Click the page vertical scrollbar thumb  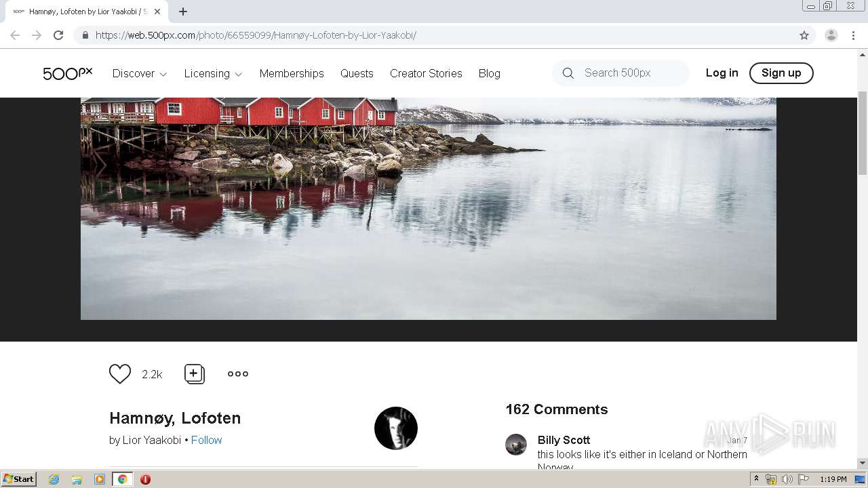(x=863, y=132)
